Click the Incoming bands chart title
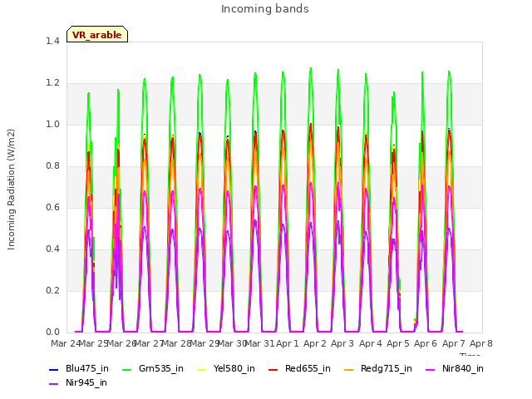The height and width of the screenshot is (399, 532). click(265, 9)
